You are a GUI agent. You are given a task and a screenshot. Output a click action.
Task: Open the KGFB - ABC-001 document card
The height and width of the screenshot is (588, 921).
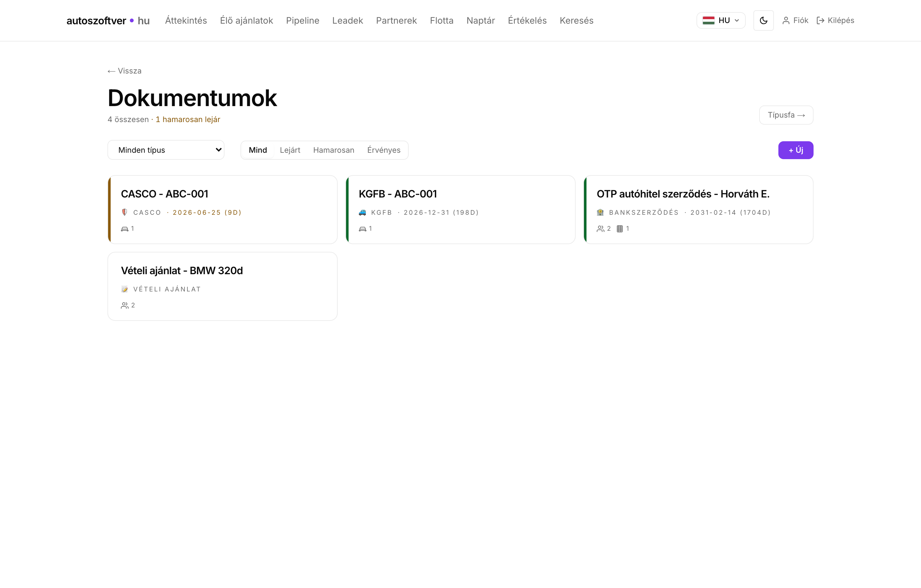(460, 210)
